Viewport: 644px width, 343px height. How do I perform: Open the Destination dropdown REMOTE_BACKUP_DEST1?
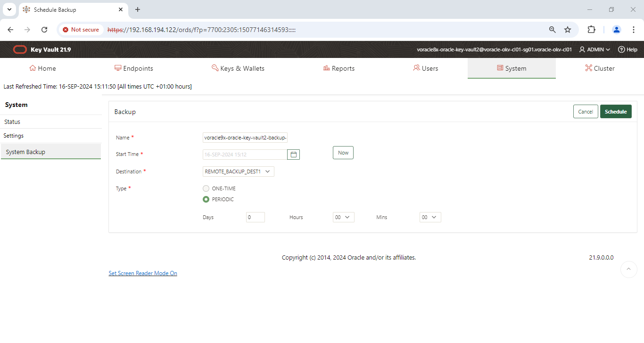238,171
